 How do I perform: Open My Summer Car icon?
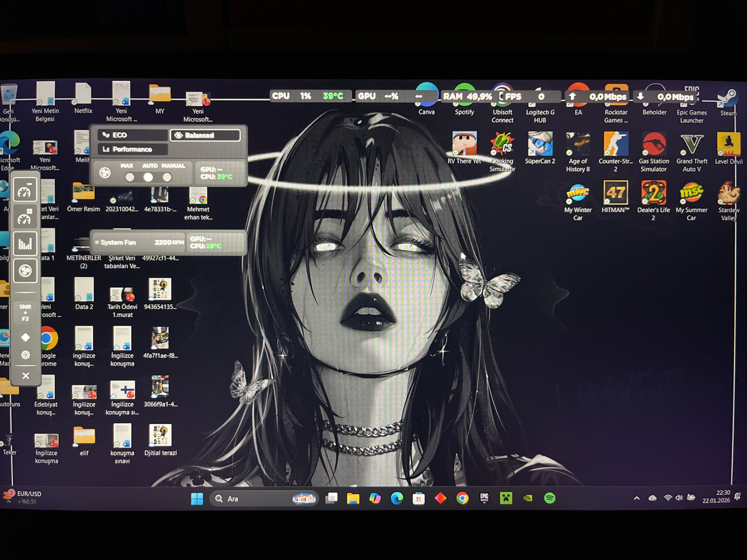click(x=691, y=201)
